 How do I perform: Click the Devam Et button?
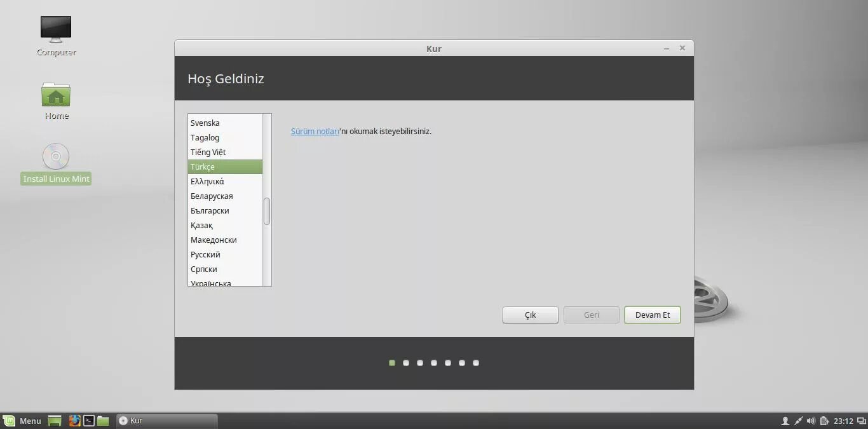point(653,315)
